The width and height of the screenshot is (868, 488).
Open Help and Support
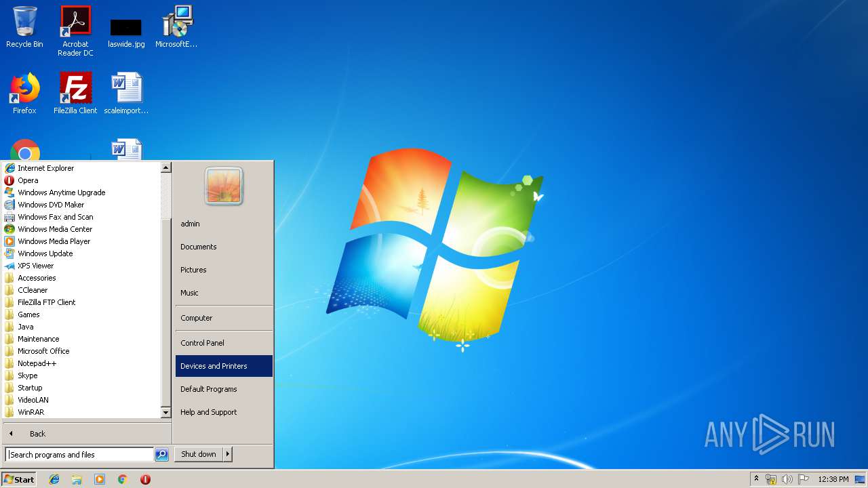[x=224, y=412]
